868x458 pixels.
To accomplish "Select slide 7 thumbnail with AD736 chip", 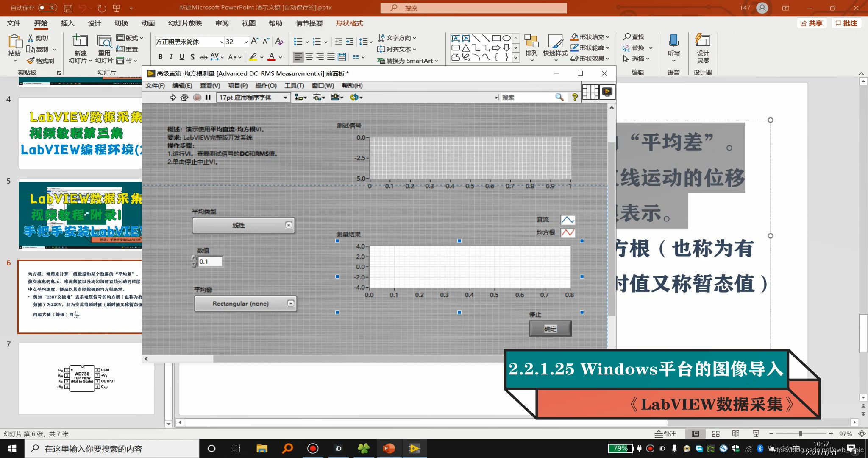I will click(86, 378).
